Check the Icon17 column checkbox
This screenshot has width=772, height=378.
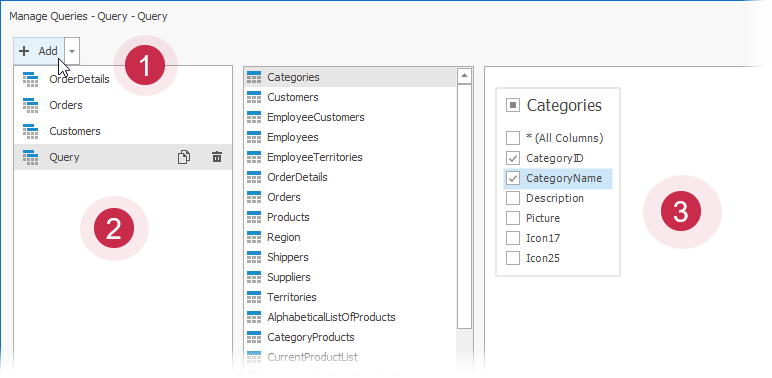click(x=513, y=238)
